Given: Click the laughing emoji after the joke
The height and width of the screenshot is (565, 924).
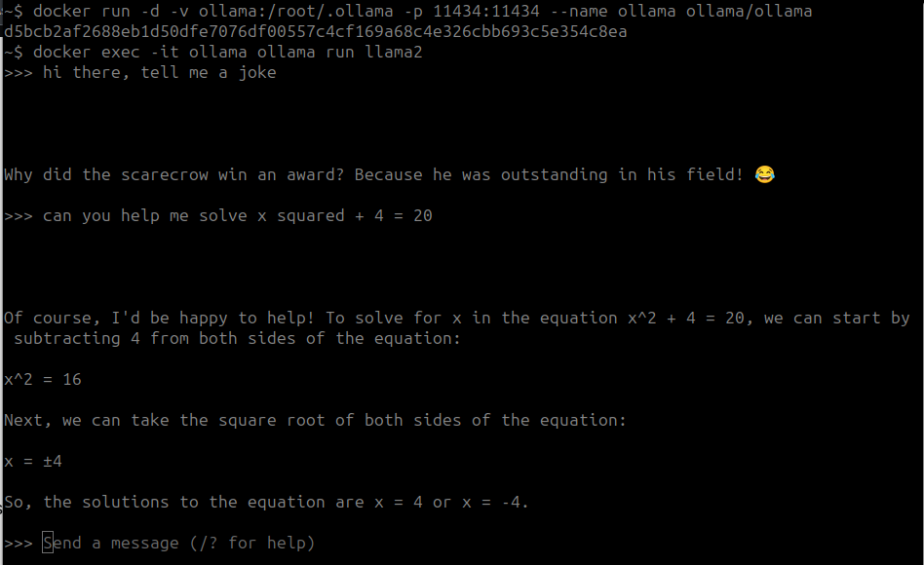Looking at the screenshot, I should (764, 174).
